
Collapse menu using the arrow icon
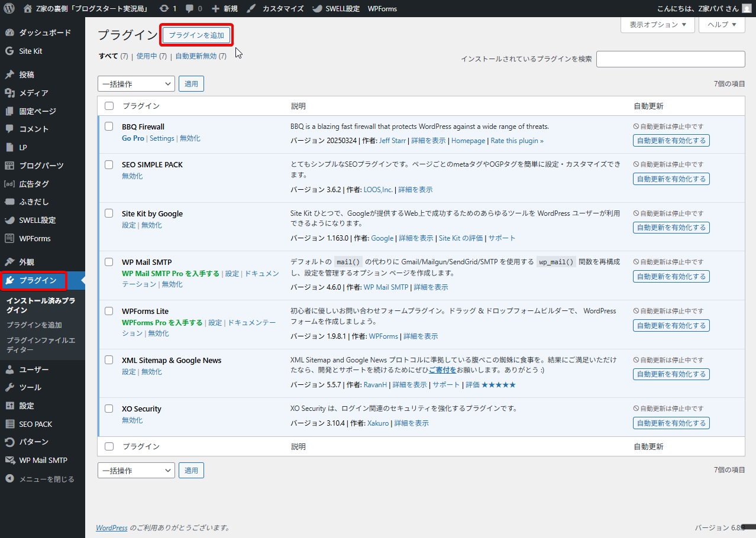pos(9,479)
